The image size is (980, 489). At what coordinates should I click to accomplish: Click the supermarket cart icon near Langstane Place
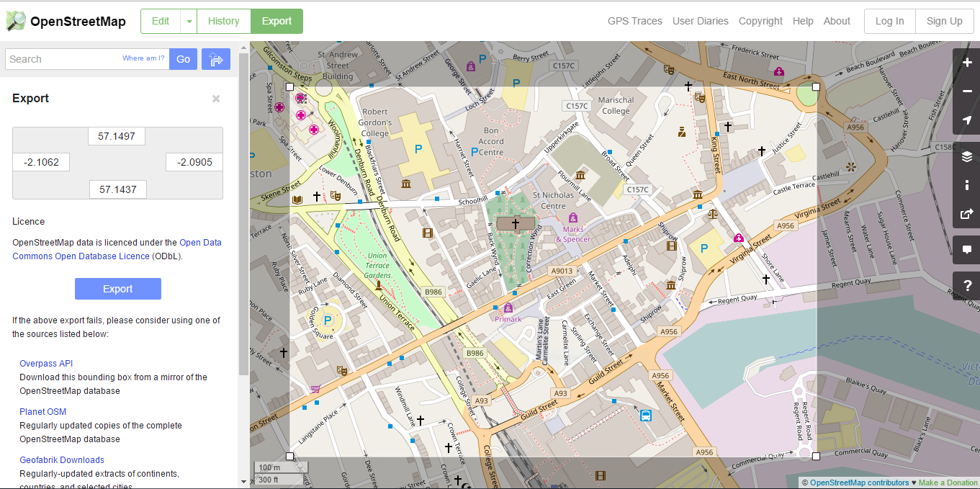[x=315, y=390]
